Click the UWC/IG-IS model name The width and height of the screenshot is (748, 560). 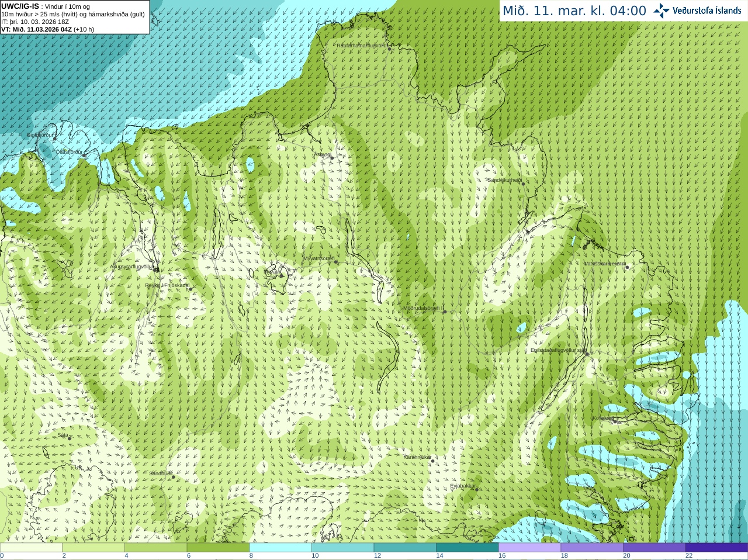point(20,6)
